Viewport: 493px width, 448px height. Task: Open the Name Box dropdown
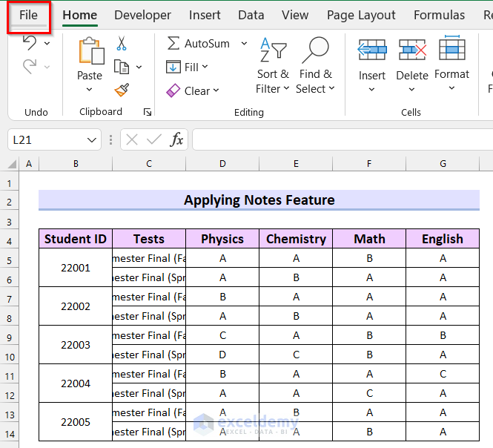coord(92,139)
